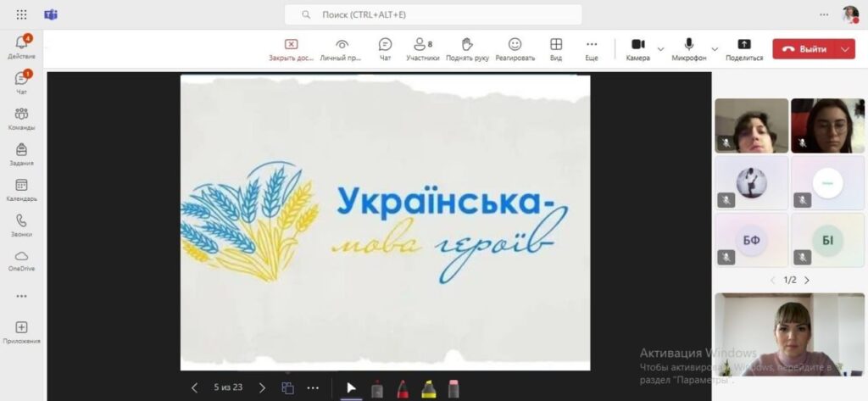Show the participants list (Участники)
This screenshot has height=401, width=868.
(x=422, y=48)
